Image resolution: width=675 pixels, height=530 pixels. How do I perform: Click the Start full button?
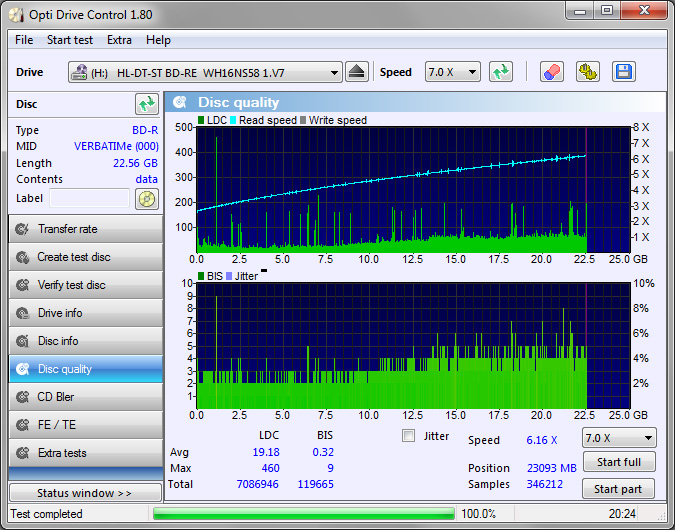[619, 462]
